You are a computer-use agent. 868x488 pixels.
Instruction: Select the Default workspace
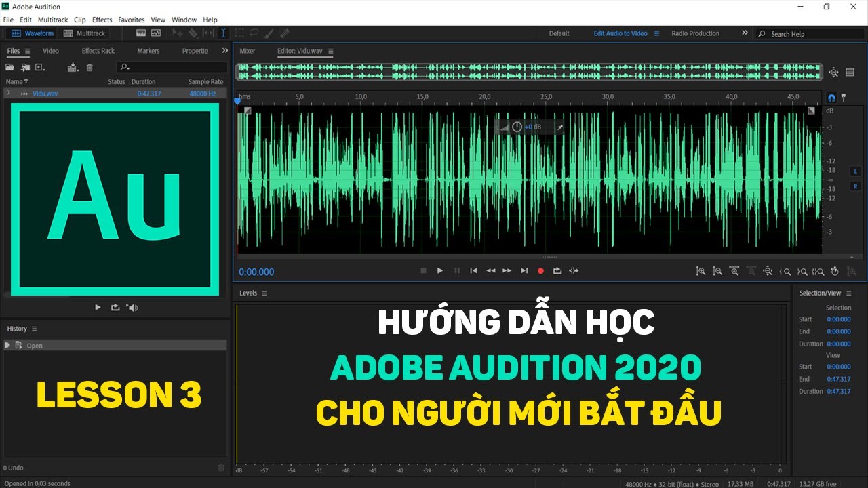point(559,33)
